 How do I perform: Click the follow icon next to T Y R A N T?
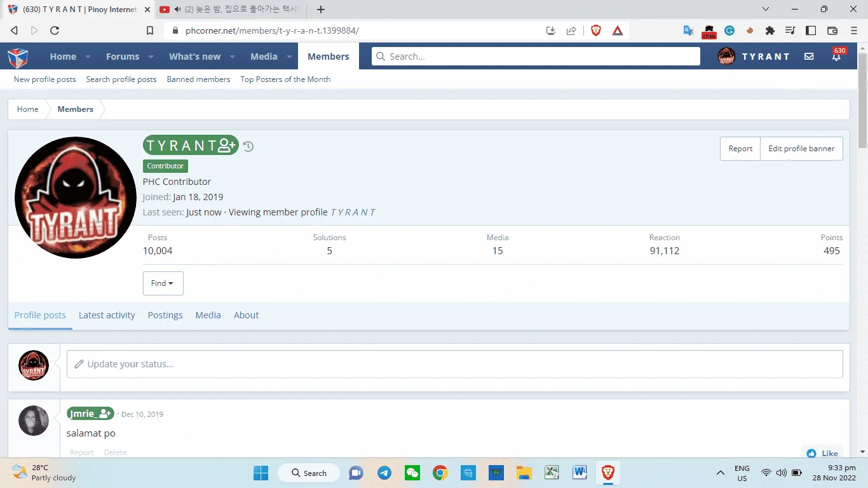click(227, 146)
